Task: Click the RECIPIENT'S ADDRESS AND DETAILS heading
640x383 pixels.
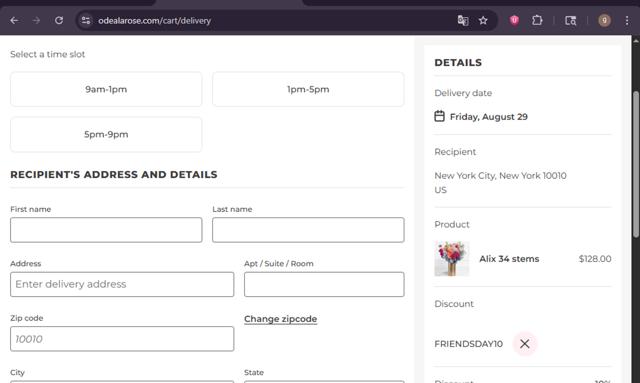Action: point(114,174)
